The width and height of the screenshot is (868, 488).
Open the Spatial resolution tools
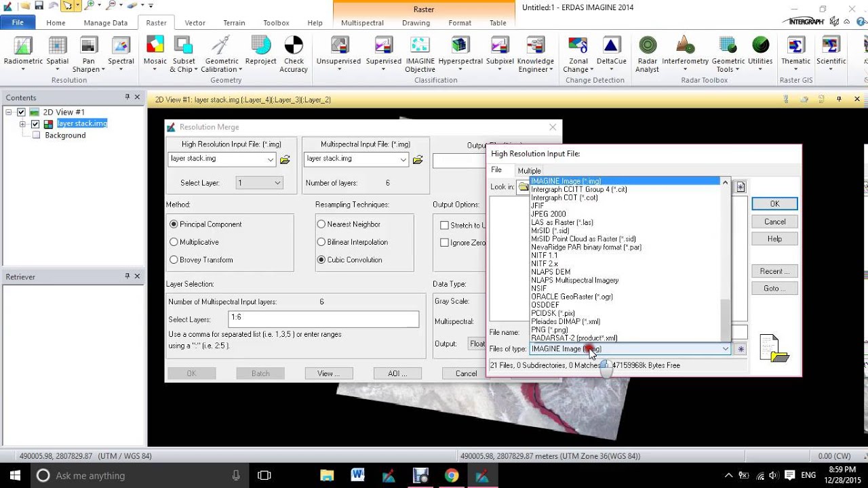coord(58,53)
